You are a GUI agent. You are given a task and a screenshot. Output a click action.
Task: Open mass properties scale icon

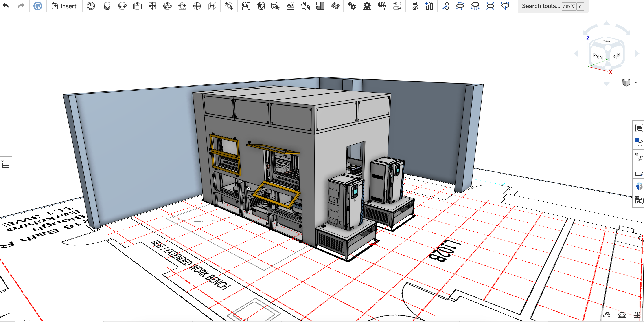click(637, 315)
